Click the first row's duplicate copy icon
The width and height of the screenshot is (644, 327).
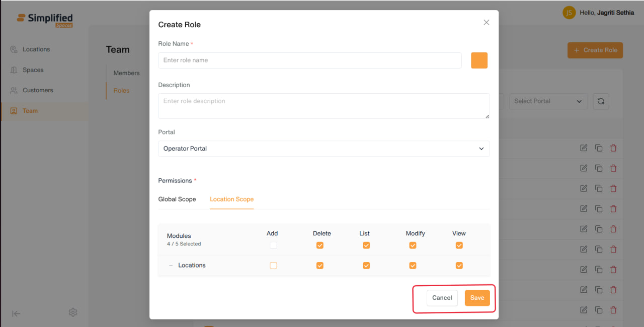599,148
